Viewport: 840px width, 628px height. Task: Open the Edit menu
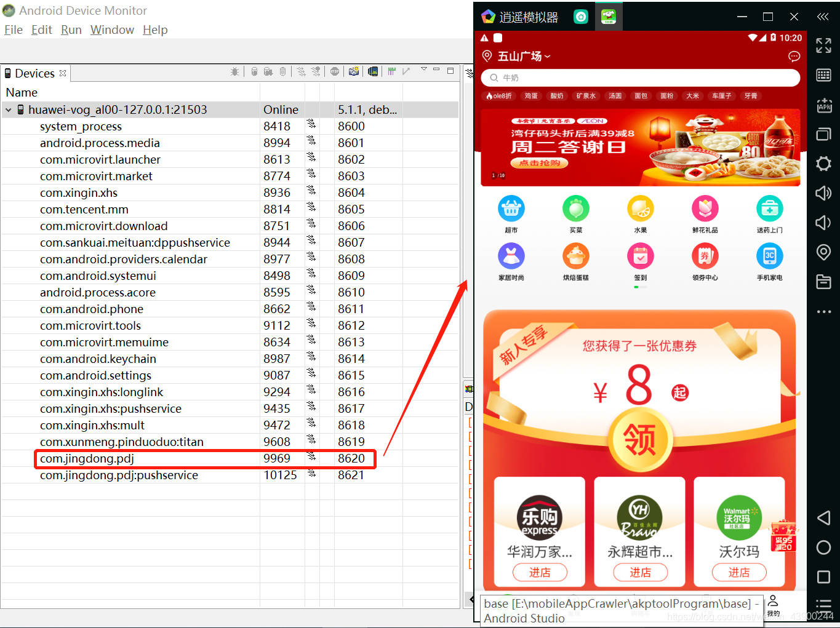(41, 30)
